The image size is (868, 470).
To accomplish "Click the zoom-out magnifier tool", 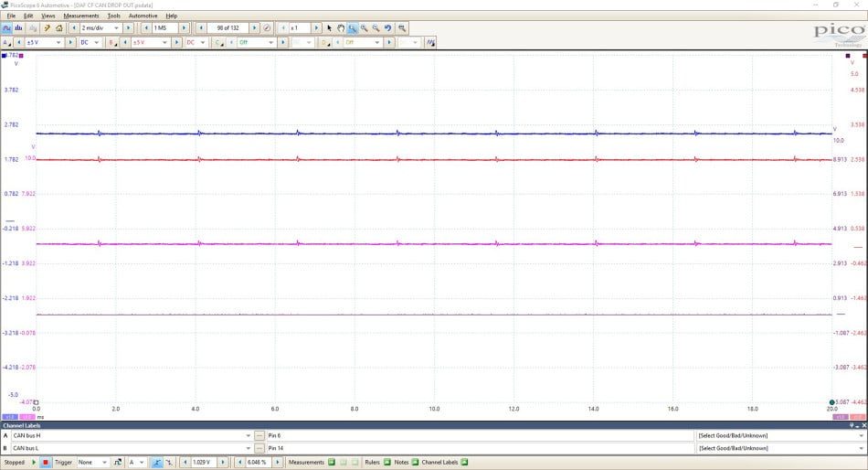I will point(376,27).
